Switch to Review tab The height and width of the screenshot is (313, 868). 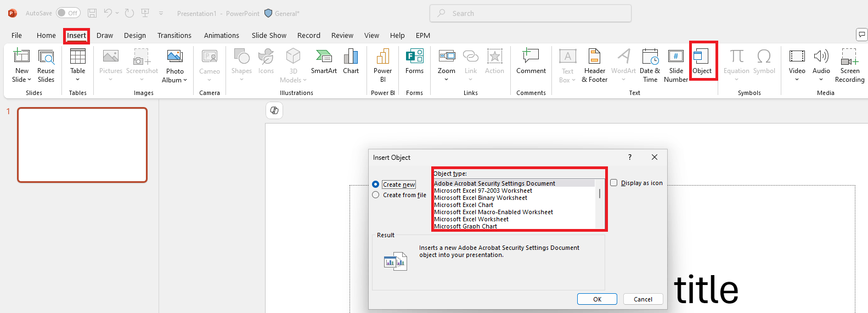point(342,35)
